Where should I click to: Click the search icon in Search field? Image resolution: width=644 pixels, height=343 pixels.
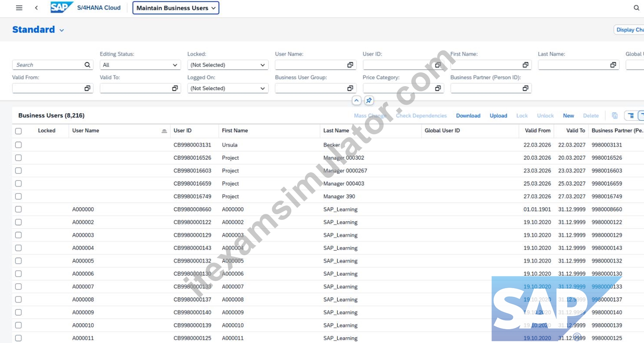pyautogui.click(x=87, y=65)
